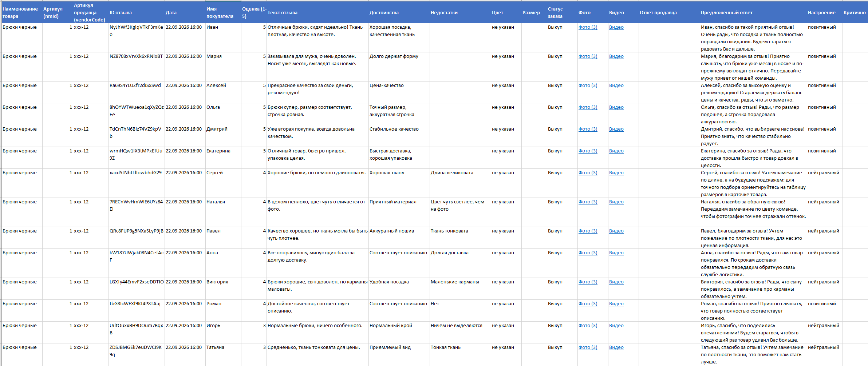Open the Видео link in Мария's row

pos(616,56)
